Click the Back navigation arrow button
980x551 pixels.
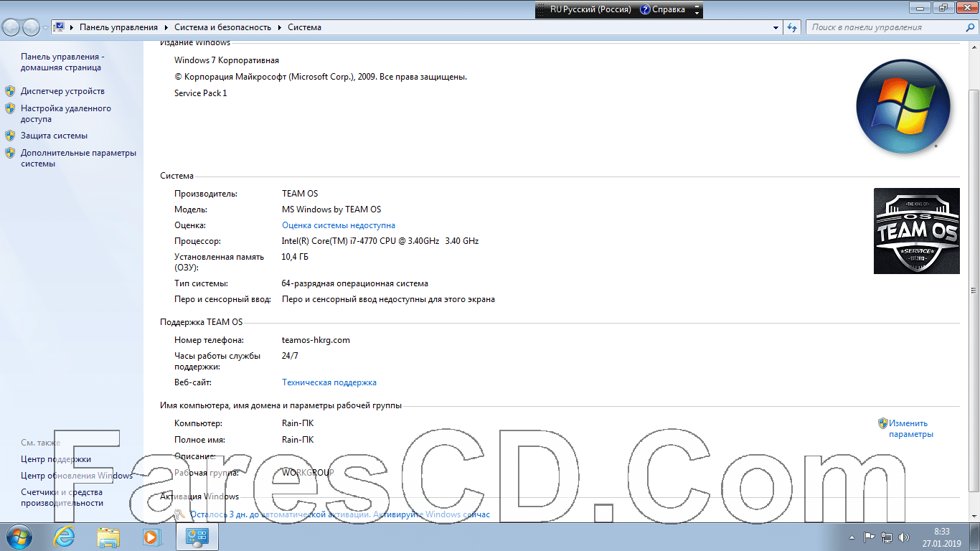(11, 27)
